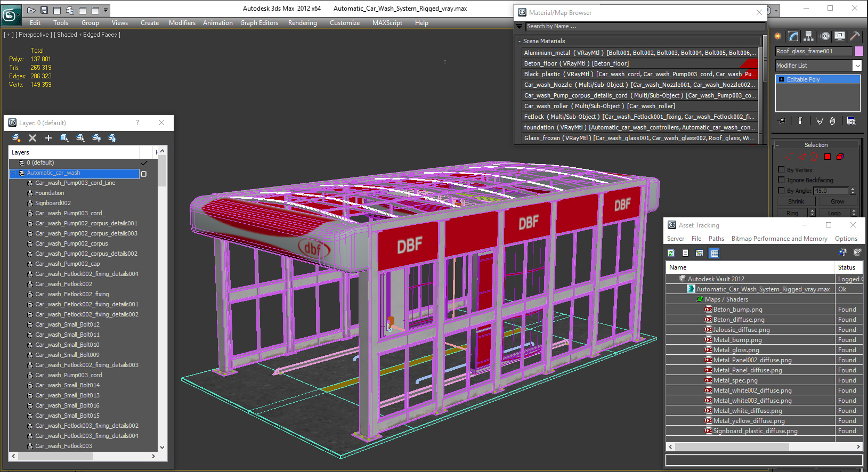
Task: Collapse the Automatic_car_wash layer tree
Action: 13,173
